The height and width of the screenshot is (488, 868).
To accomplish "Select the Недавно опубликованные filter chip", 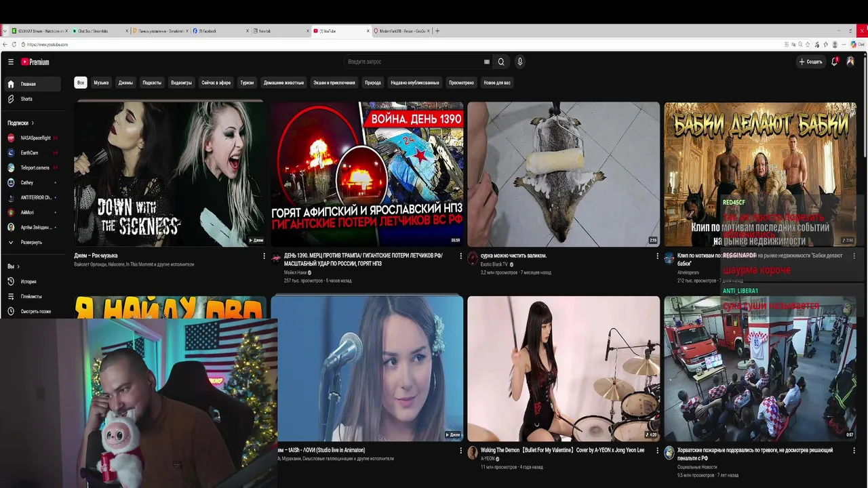I will point(415,83).
